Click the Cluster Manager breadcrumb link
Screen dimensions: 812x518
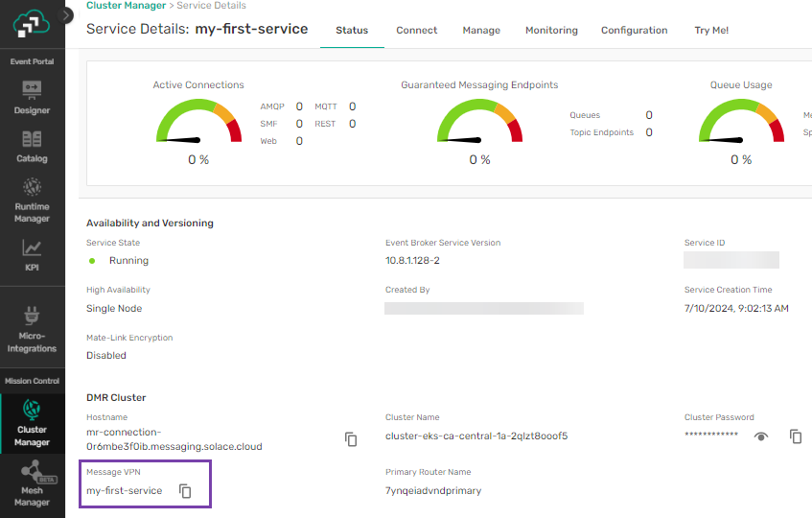[x=126, y=6]
